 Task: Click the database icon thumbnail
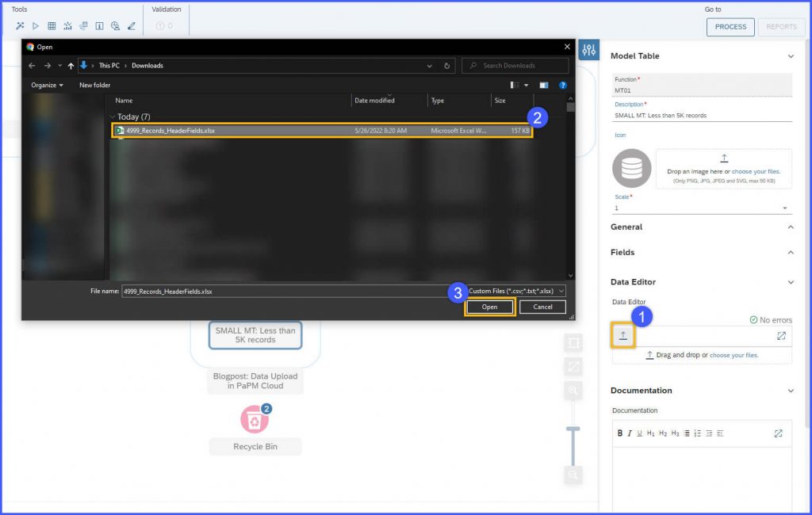click(631, 168)
